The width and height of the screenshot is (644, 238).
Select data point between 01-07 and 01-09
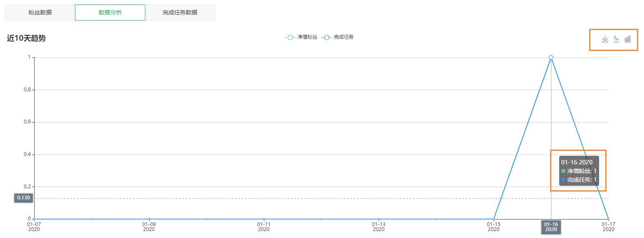tap(91, 219)
